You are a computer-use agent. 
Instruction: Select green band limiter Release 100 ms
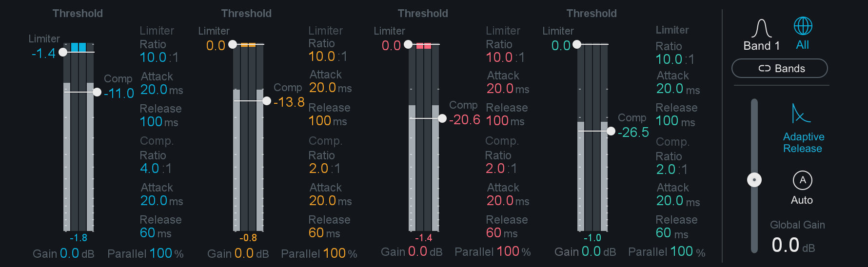point(675,121)
